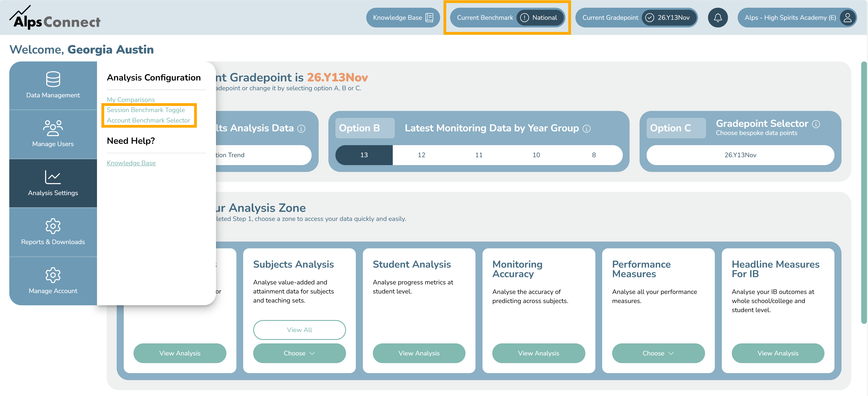This screenshot has height=396, width=868.
Task: Open Session Benchmark Toggle
Action: (x=145, y=110)
